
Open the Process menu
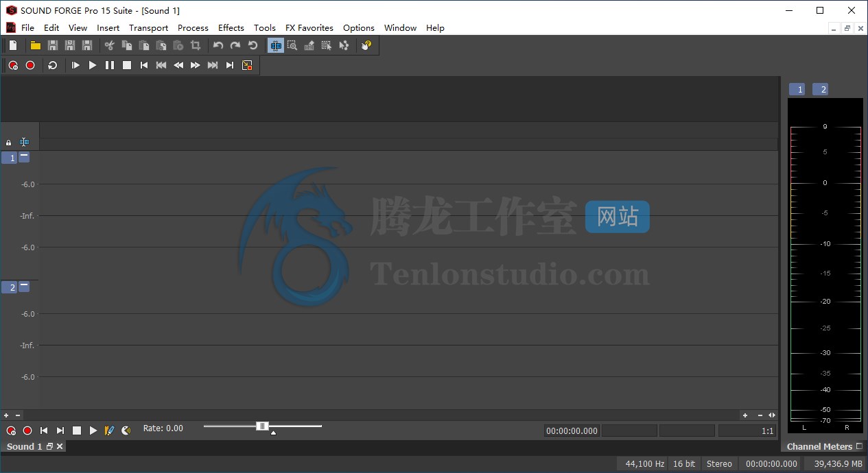click(x=193, y=28)
